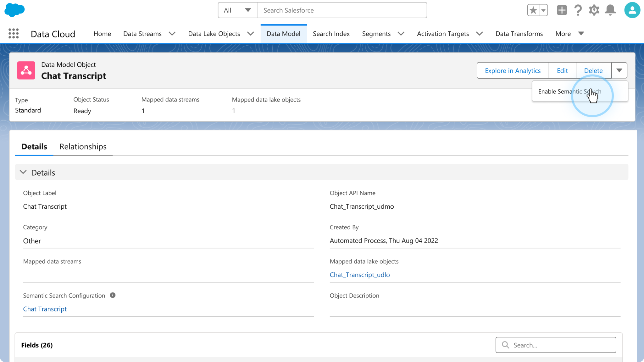
Task: Open the Delete button dropdown arrow
Action: [x=619, y=70]
